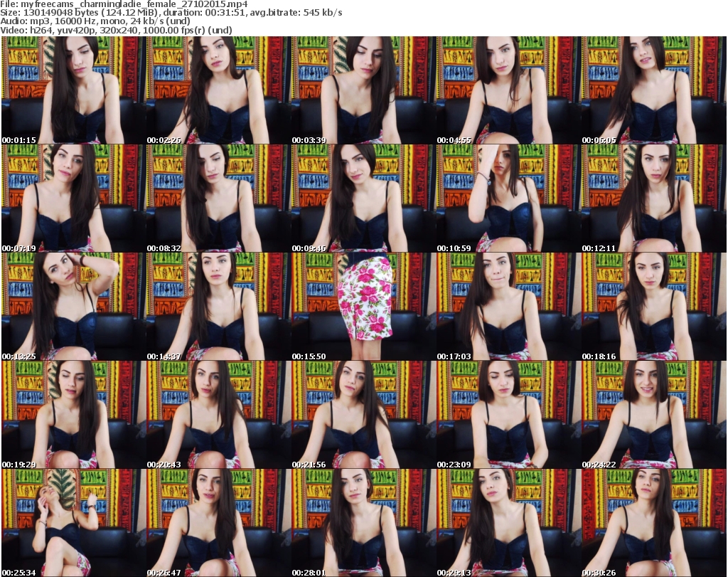Select the thumbnail timestamped 00:26:47
The image size is (728, 577).
(x=219, y=523)
